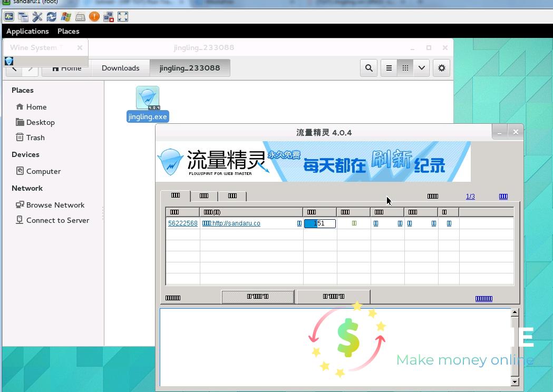Open the Places menu in the top bar

[x=69, y=31]
